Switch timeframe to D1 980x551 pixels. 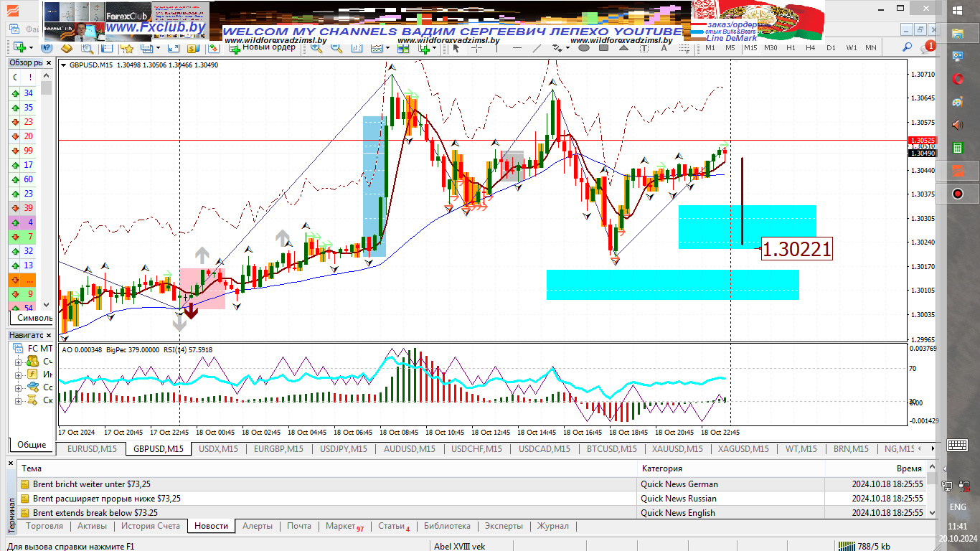point(831,47)
